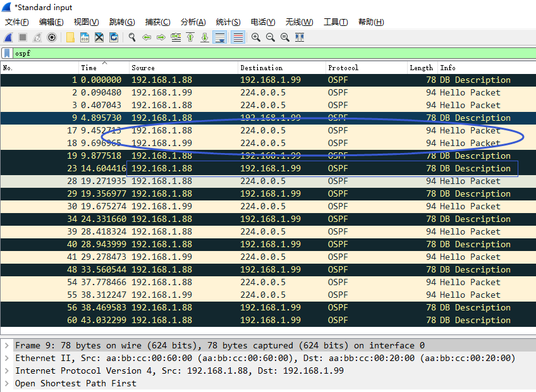Image resolution: width=536 pixels, height=392 pixels.
Task: Expand the Frame 9 details row
Action: 7,346
